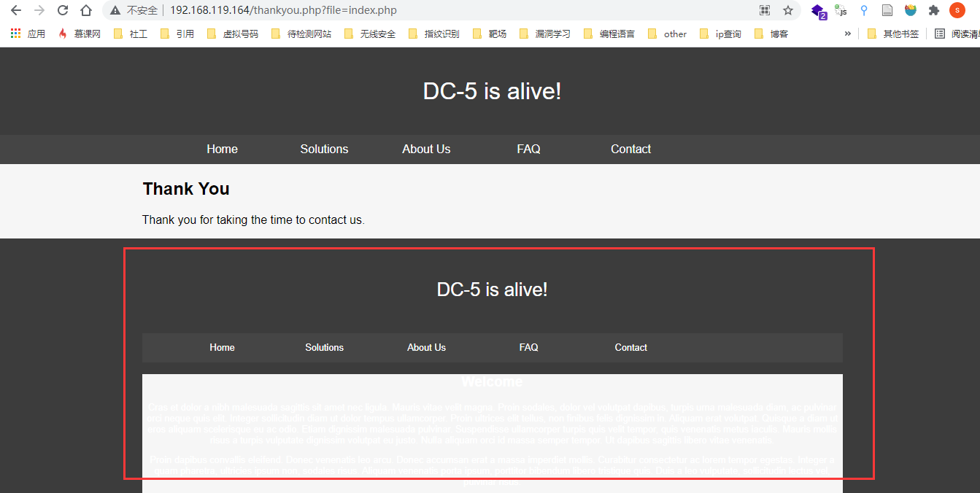
Task: Open the 阅读清单 reading list
Action: (x=957, y=34)
